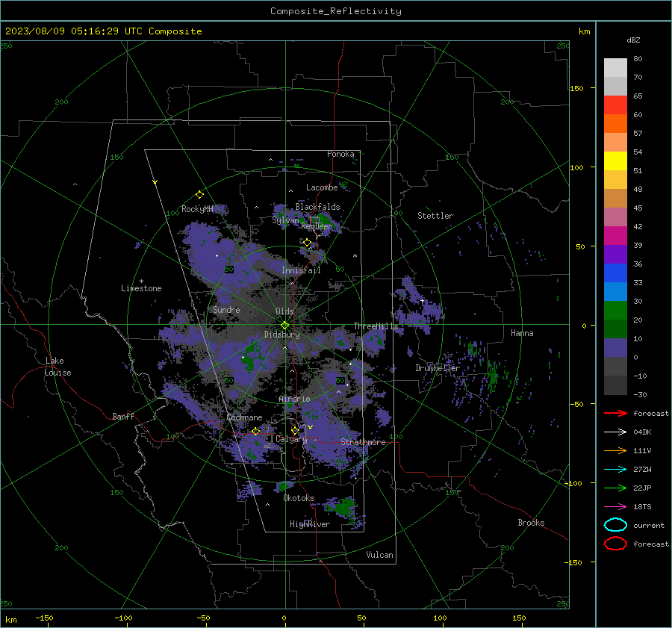The width and height of the screenshot is (672, 628).
Task: Click the yellow diamond marker below Cochrane
Action: [256, 431]
